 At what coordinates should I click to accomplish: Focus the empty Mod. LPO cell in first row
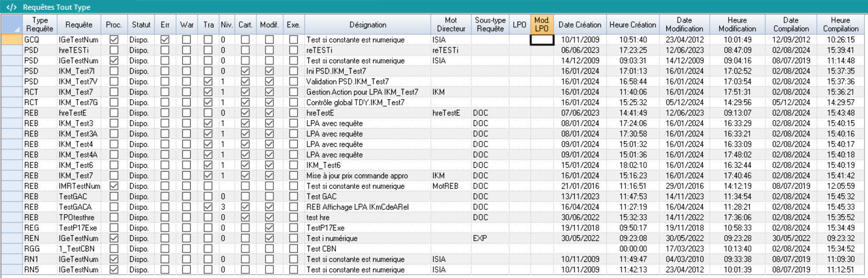(x=541, y=40)
